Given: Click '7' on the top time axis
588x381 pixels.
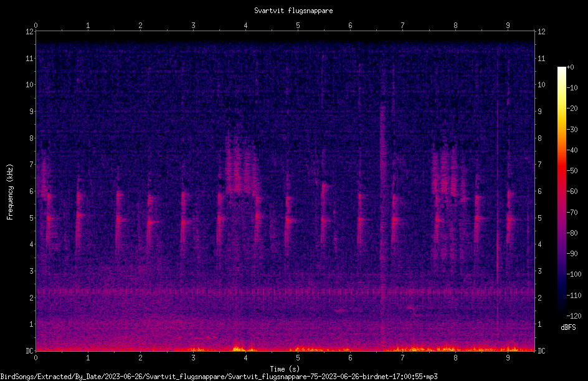Looking at the screenshot, I should tap(403, 25).
